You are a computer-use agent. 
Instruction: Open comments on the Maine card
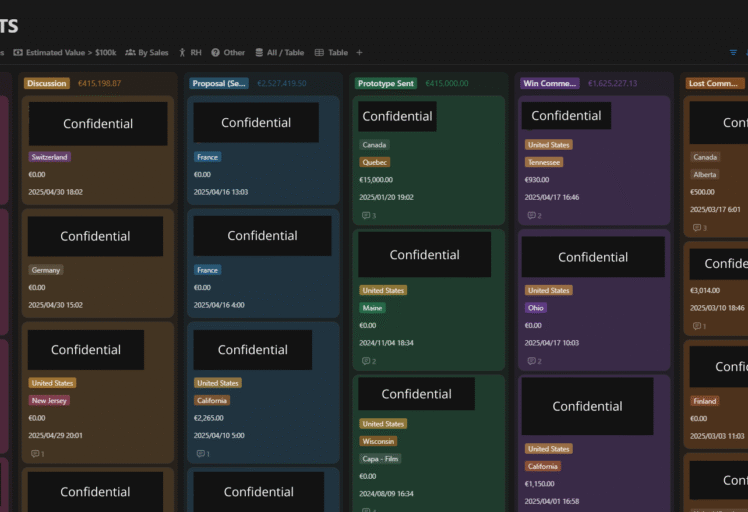pyautogui.click(x=368, y=361)
